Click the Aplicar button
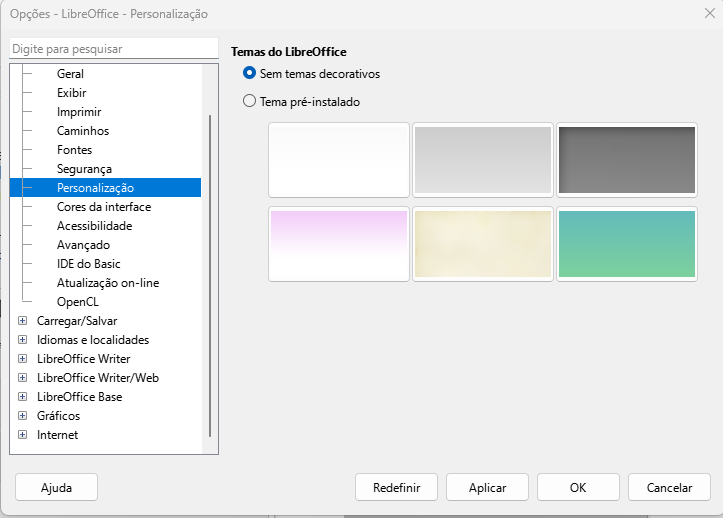This screenshot has height=518, width=723. click(487, 487)
